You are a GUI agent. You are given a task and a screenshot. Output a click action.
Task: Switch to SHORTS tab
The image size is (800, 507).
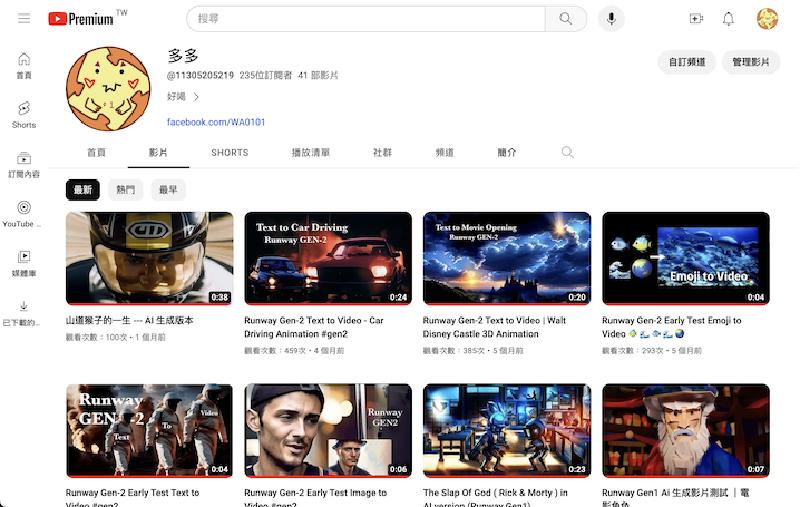pos(230,152)
